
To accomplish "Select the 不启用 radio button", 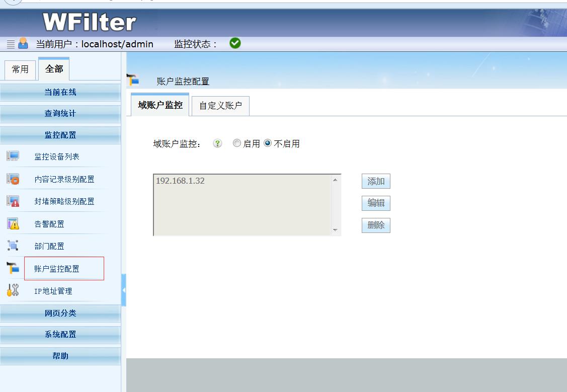I will [x=268, y=143].
